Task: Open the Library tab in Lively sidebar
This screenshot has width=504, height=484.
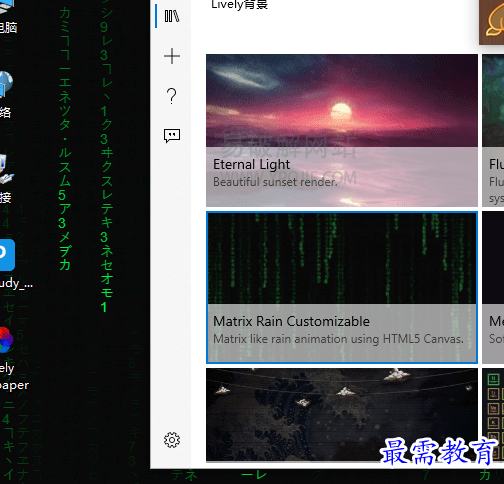Action: tap(172, 16)
